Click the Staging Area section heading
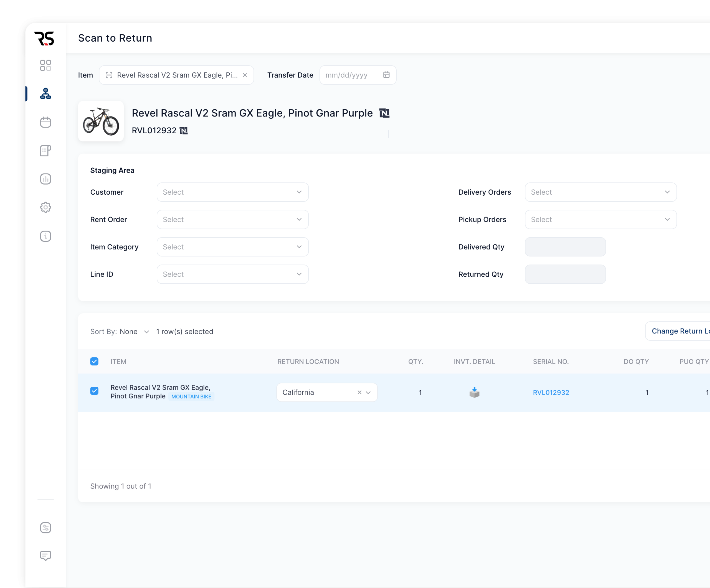The image size is (710, 588). pyautogui.click(x=112, y=170)
